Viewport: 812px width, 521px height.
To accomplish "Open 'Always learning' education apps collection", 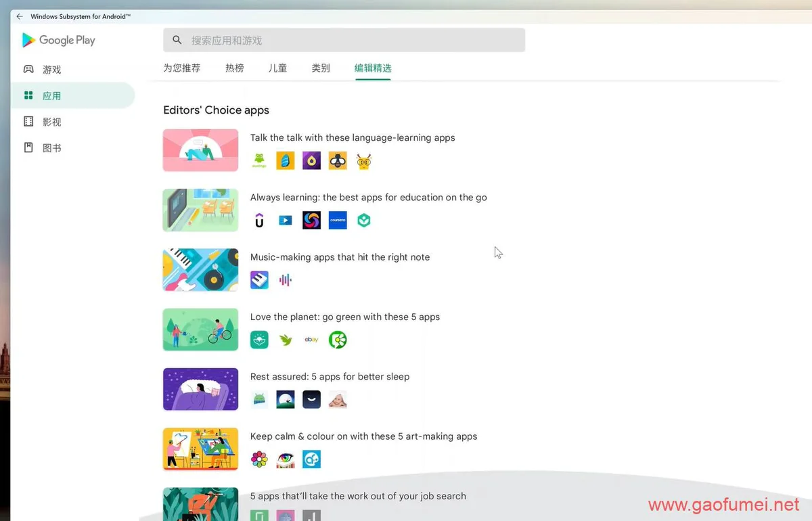I will [x=369, y=198].
